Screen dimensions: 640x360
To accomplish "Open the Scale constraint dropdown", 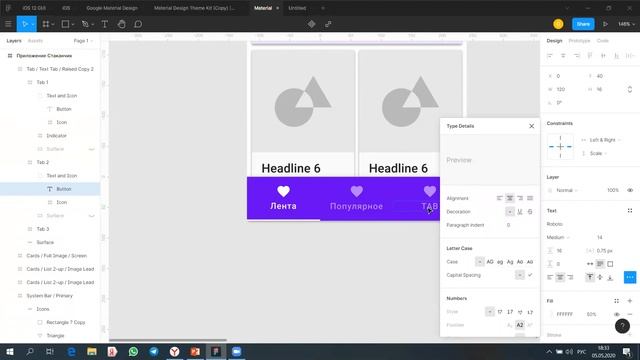I will coord(598,153).
